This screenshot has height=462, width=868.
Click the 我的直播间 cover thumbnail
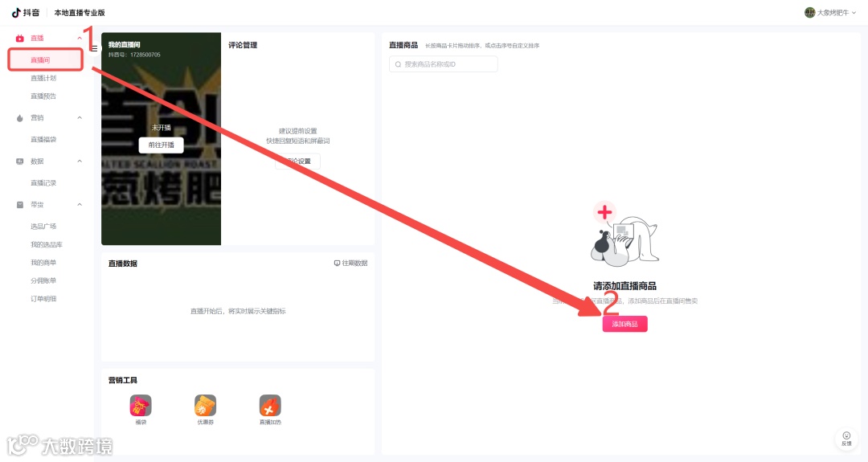(x=161, y=139)
